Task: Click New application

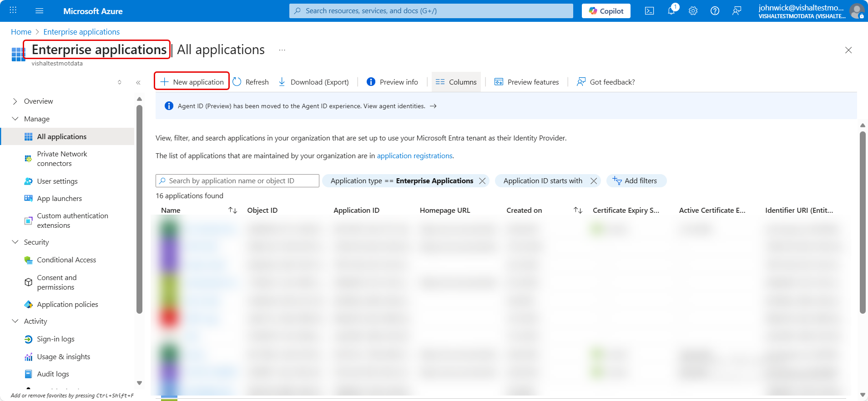Action: [x=192, y=82]
